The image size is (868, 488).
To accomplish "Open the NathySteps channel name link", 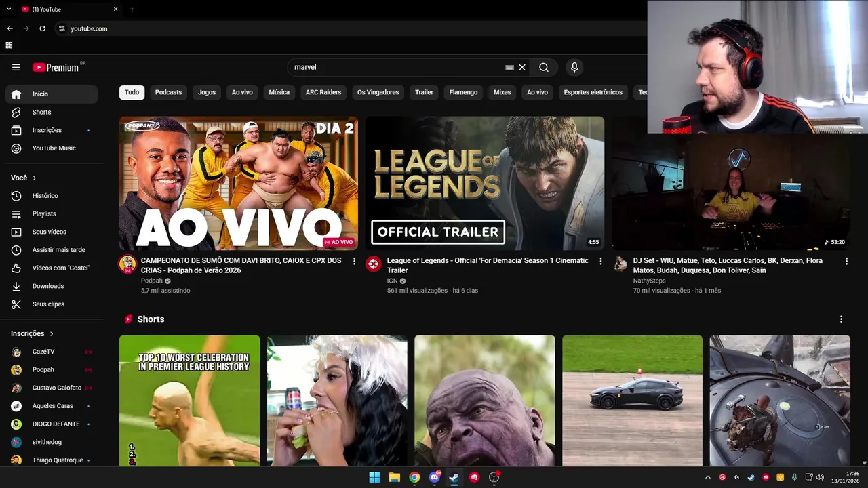I will coord(649,281).
